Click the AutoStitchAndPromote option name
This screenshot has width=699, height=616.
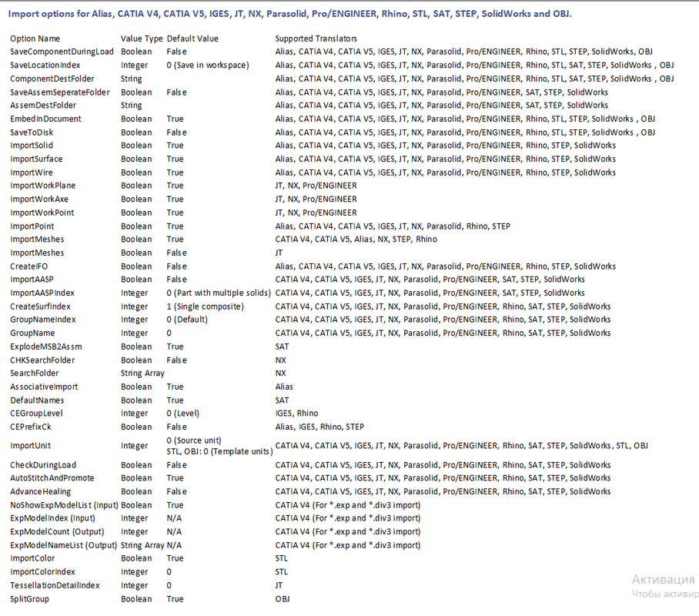click(52, 478)
